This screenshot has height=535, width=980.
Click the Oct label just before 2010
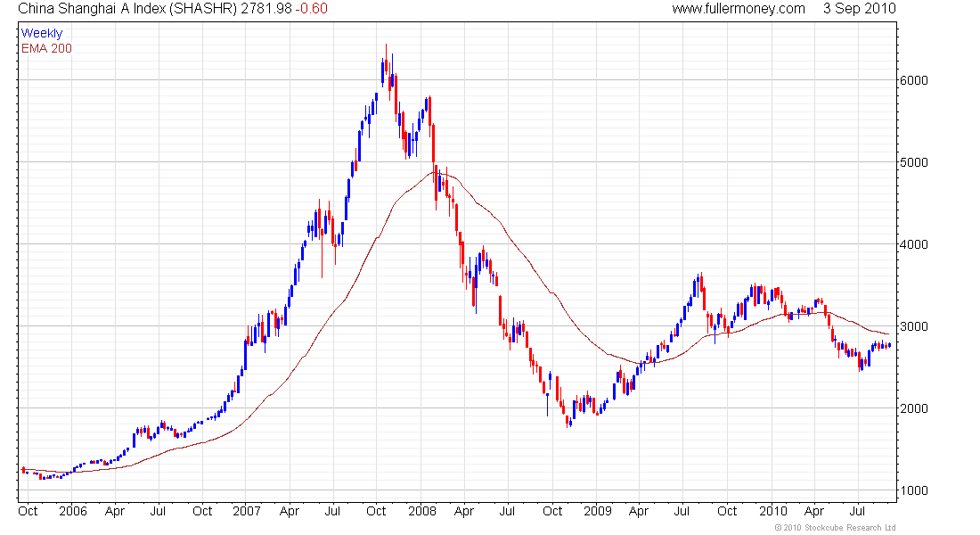(727, 511)
